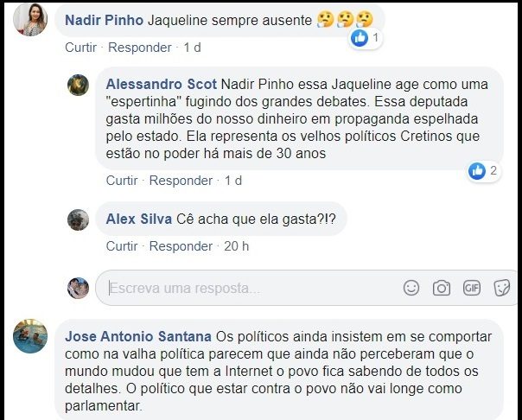Open Jose Antonio Santana's avatar
Viewport: 522px width, 420px height.
[x=31, y=336]
